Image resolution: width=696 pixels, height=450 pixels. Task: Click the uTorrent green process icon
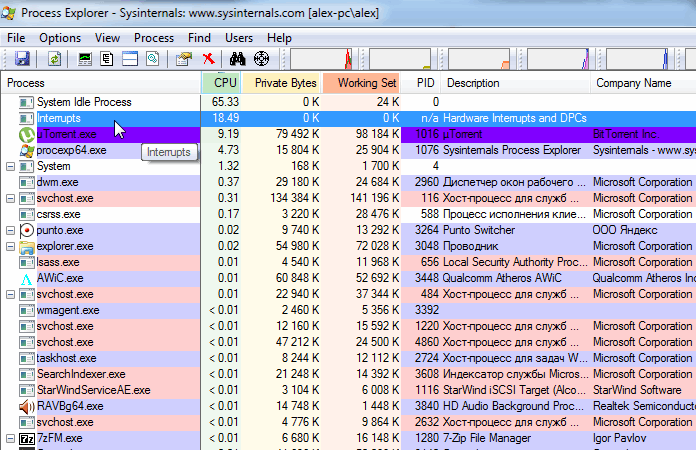pos(27,134)
